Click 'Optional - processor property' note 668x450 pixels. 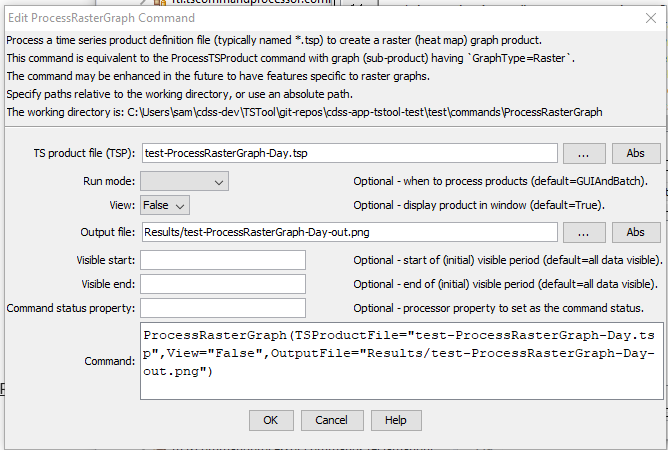[x=498, y=308]
